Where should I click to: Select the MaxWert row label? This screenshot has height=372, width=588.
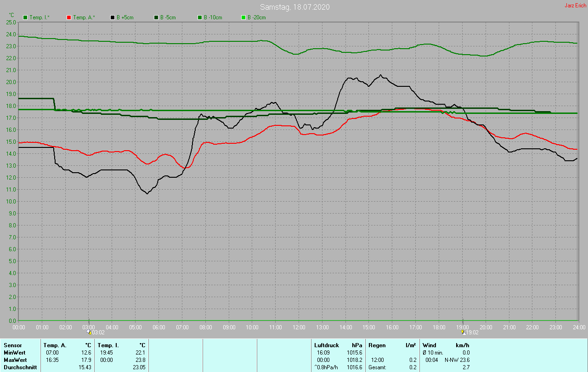click(x=15, y=360)
